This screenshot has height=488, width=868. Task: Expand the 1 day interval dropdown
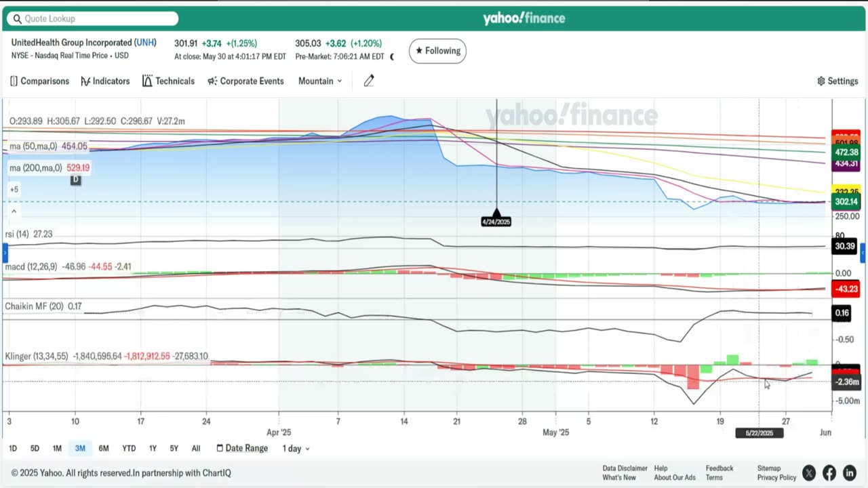pyautogui.click(x=296, y=449)
